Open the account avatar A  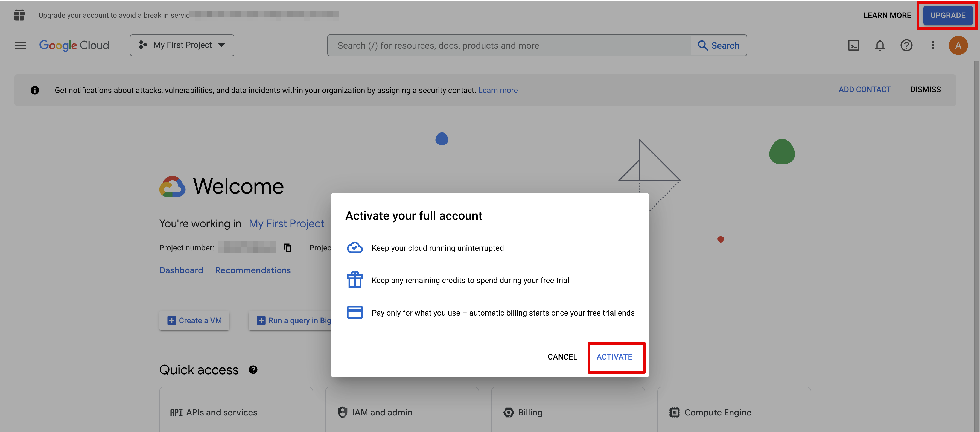click(x=958, y=45)
